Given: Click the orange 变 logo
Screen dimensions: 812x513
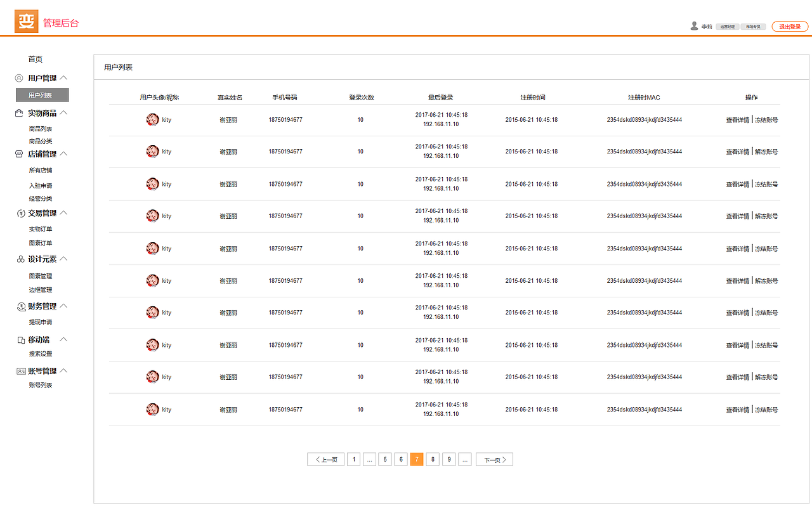Looking at the screenshot, I should pos(27,22).
